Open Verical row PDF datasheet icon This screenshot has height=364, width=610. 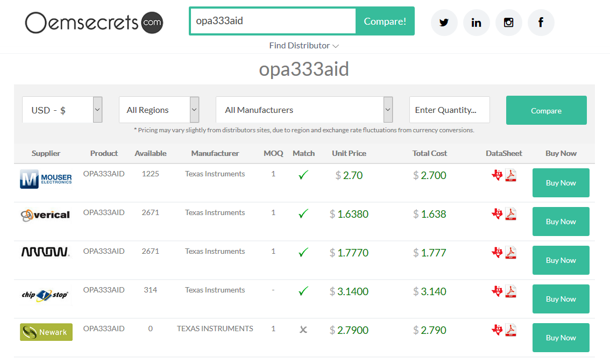tap(511, 213)
